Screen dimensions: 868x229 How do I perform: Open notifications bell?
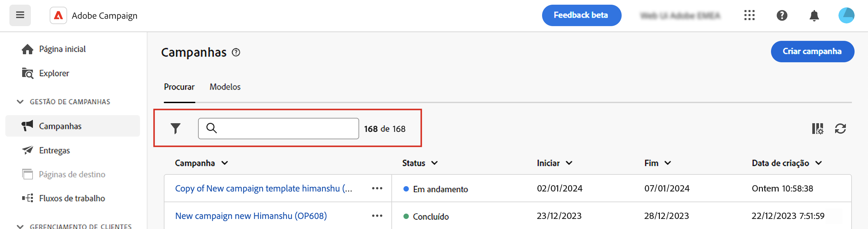pyautogui.click(x=814, y=15)
